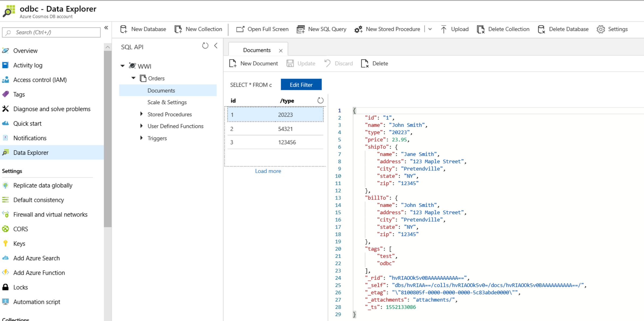Viewport: 644px width, 321px height.
Task: Click the Search input field
Action: point(51,32)
